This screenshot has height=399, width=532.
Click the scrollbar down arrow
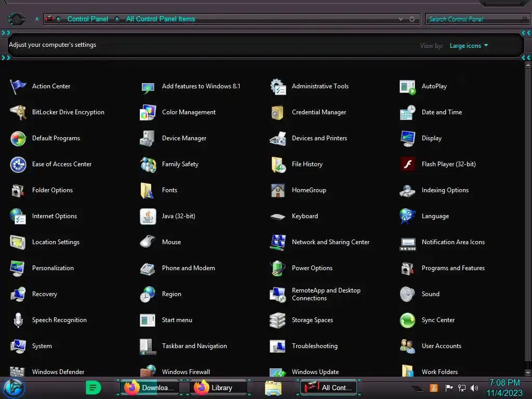click(528, 373)
